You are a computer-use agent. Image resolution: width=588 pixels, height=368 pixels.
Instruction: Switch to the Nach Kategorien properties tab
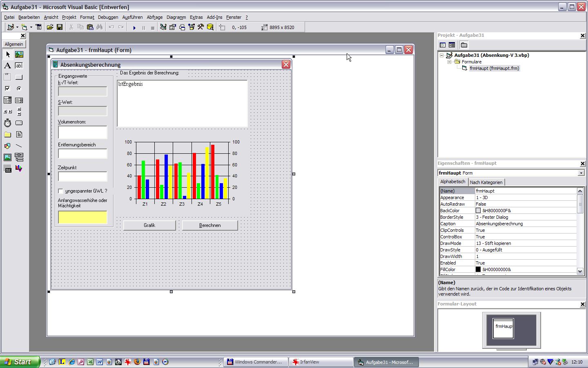point(486,182)
